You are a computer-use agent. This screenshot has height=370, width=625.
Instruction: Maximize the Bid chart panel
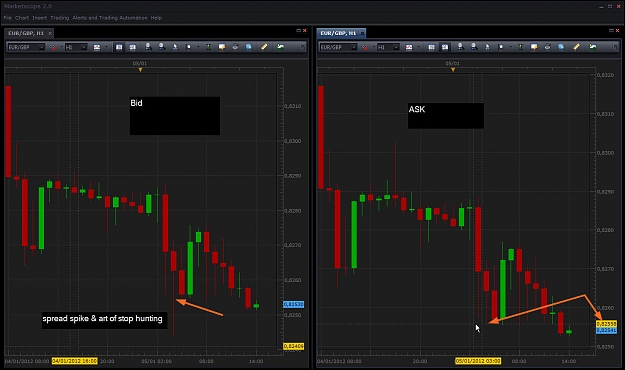click(298, 30)
